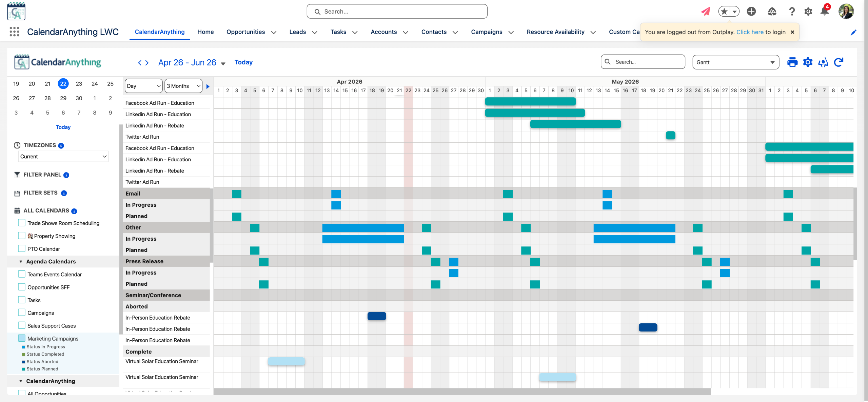868x402 pixels.
Task: Click the refresh calendar icon
Action: coord(839,62)
